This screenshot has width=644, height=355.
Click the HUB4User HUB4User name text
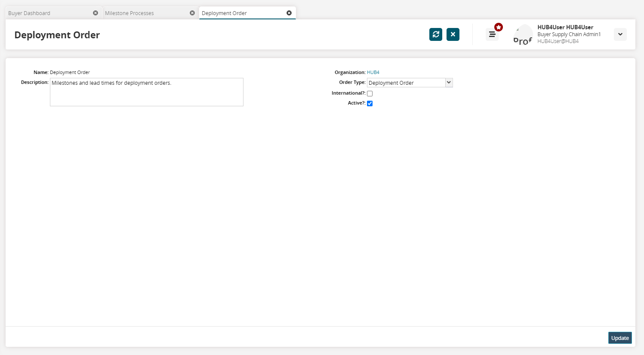pyautogui.click(x=565, y=27)
